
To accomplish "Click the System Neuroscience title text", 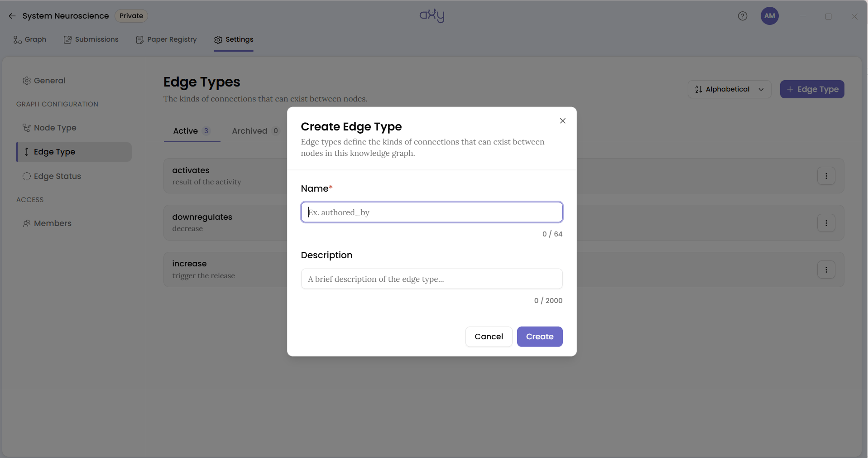I will [66, 16].
